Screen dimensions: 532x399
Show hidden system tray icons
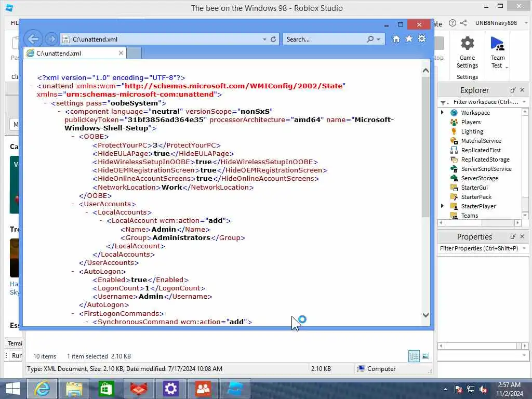click(x=445, y=390)
